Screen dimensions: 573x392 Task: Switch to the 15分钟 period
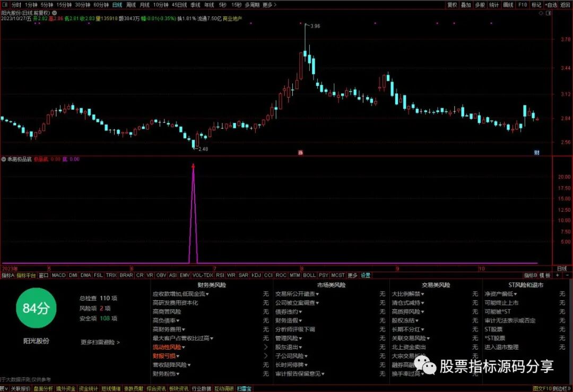click(64, 5)
